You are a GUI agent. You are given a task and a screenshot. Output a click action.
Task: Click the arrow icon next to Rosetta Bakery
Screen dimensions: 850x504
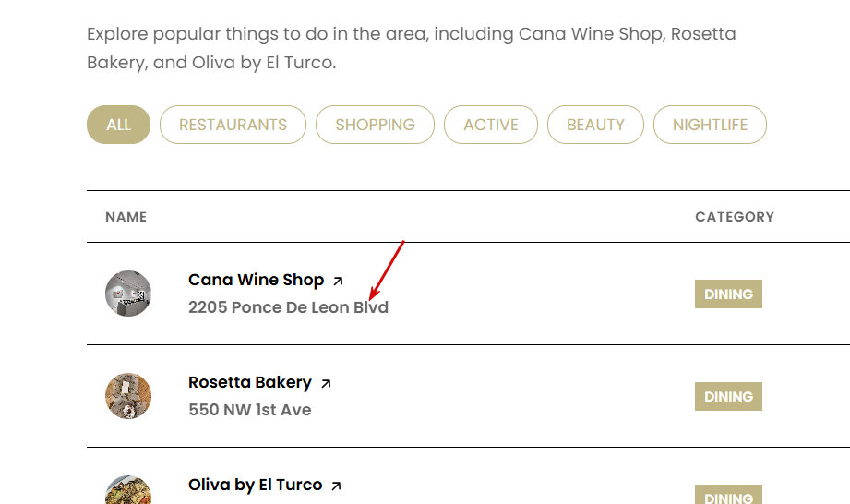click(x=326, y=383)
